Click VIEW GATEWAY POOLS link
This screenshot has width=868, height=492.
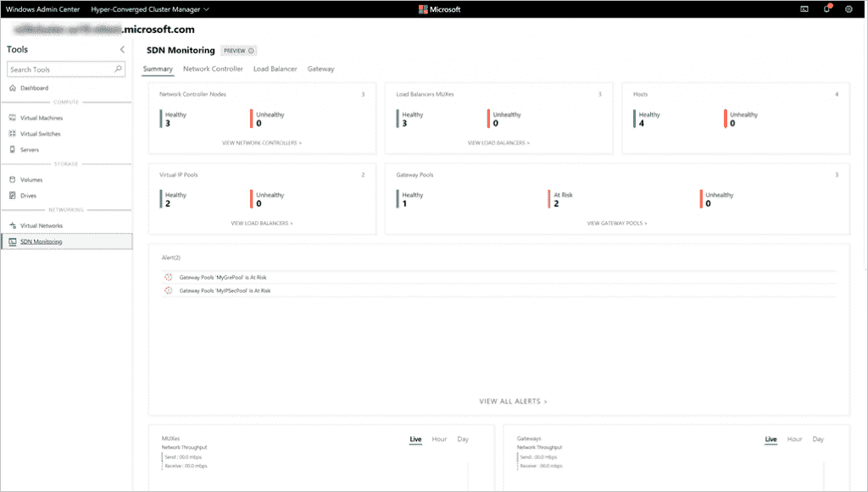617,224
